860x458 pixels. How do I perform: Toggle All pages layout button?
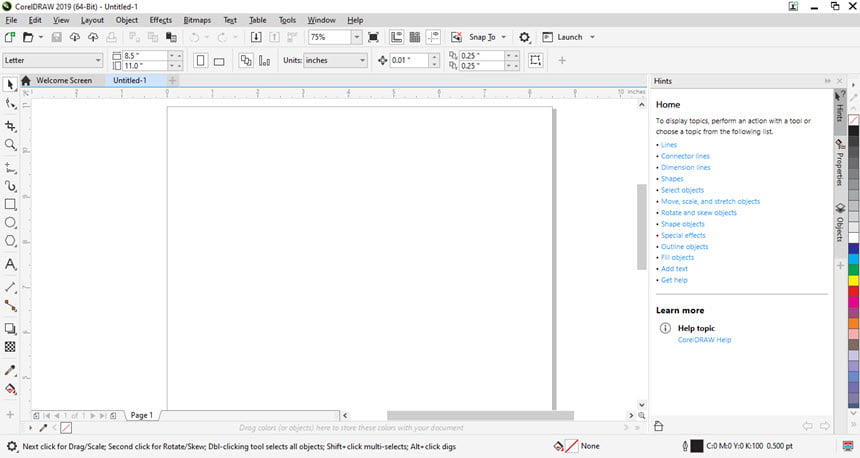click(246, 60)
